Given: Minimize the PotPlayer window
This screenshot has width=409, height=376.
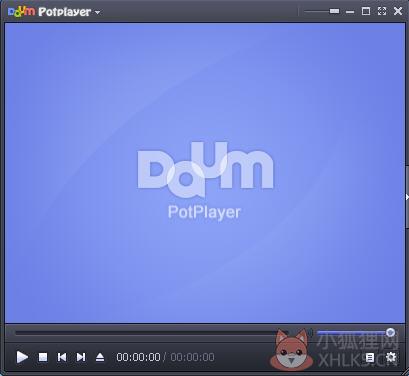Looking at the screenshot, I should point(350,12).
